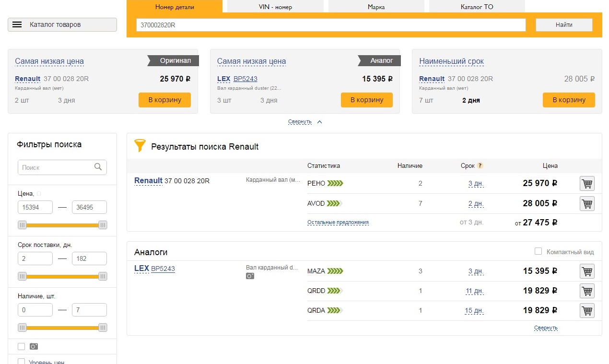This screenshot has height=364, width=609.
Task: Enable the Компактный вид checkbox
Action: pyautogui.click(x=538, y=251)
